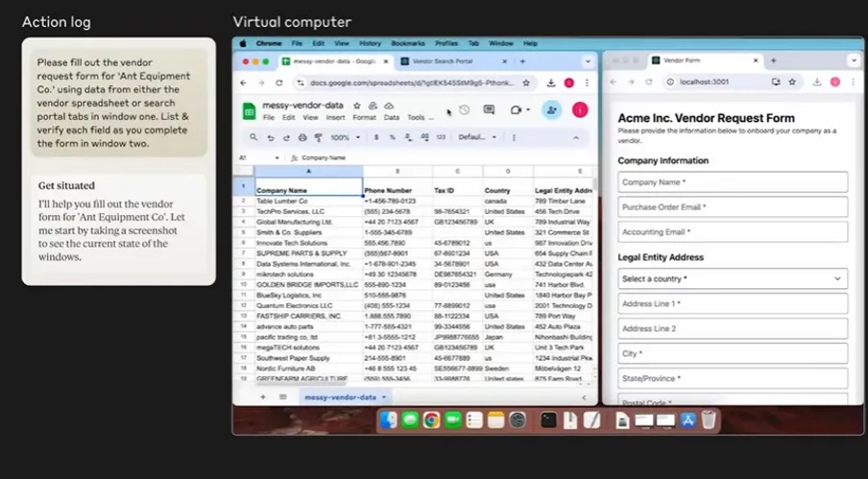Viewport: 868px width, 479px height.
Task: Click the Purchase Order Email field
Action: point(733,206)
